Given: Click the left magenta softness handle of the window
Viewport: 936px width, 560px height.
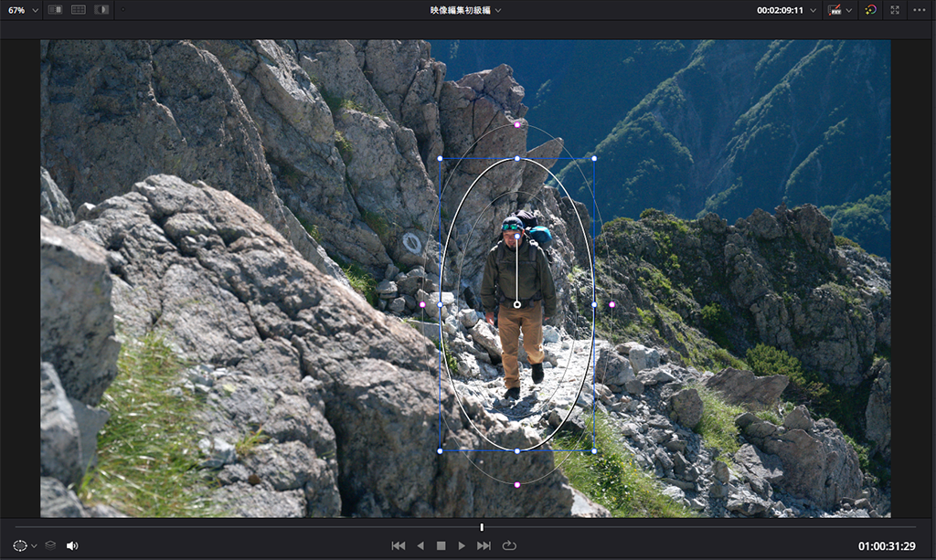Looking at the screenshot, I should point(422,305).
